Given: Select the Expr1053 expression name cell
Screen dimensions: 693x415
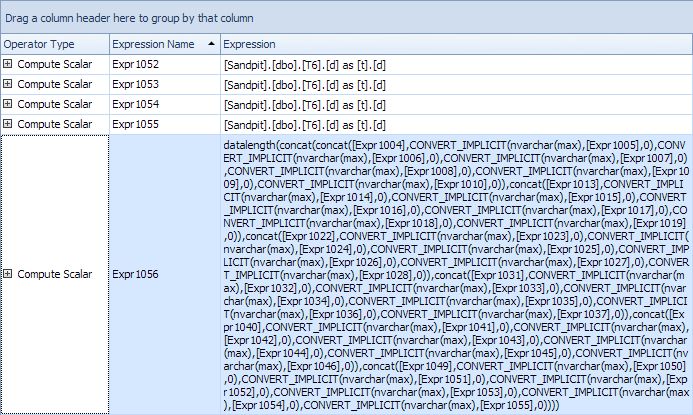Looking at the screenshot, I should [x=136, y=84].
